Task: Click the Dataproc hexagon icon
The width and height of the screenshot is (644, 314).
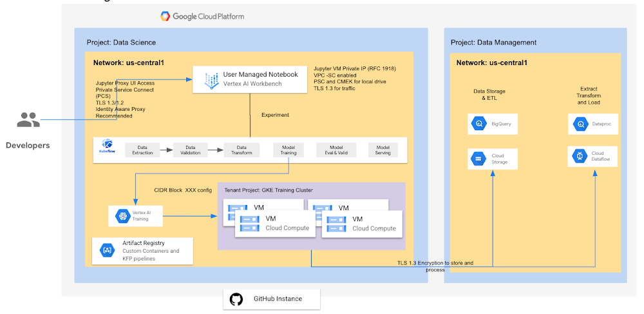Action: click(580, 123)
